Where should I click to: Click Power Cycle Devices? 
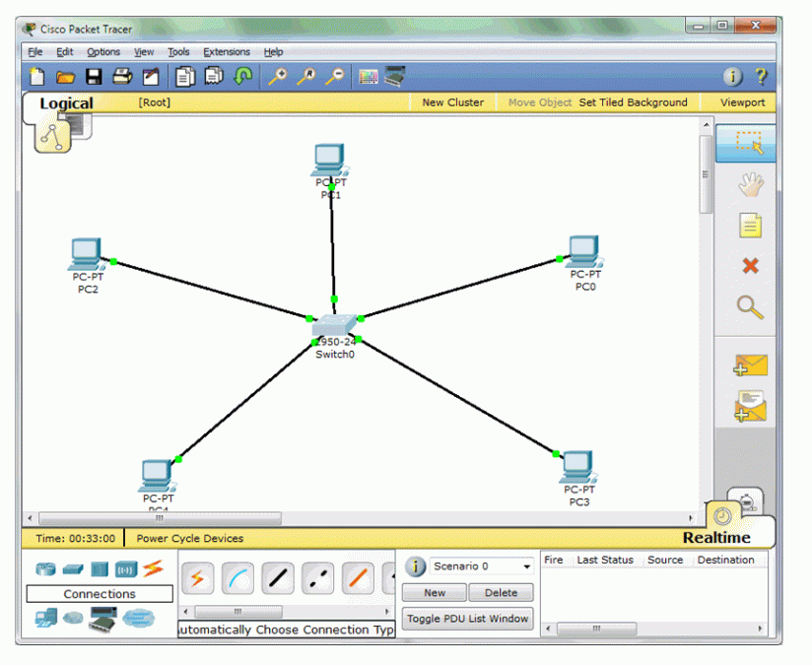(190, 538)
